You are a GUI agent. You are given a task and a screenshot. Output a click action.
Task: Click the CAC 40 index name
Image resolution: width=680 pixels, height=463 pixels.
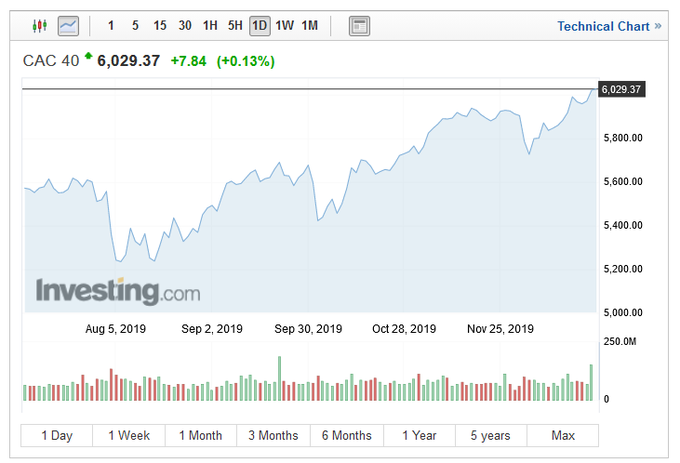[51, 61]
